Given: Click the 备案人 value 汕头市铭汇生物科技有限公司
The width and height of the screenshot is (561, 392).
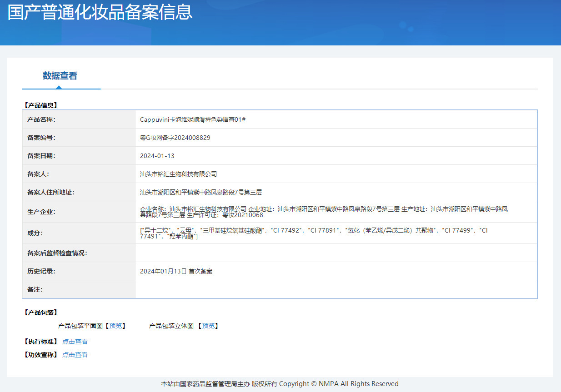Looking at the screenshot, I should tap(179, 174).
